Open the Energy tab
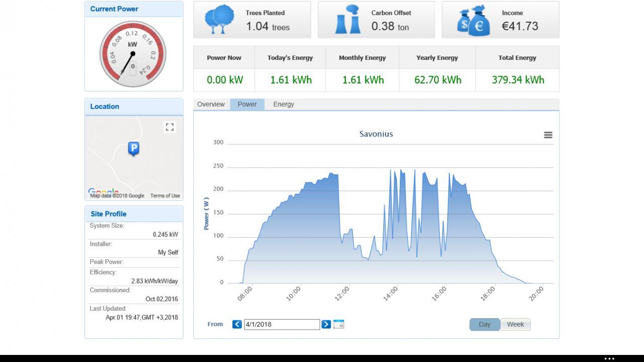This screenshot has height=362, width=644. click(x=284, y=104)
